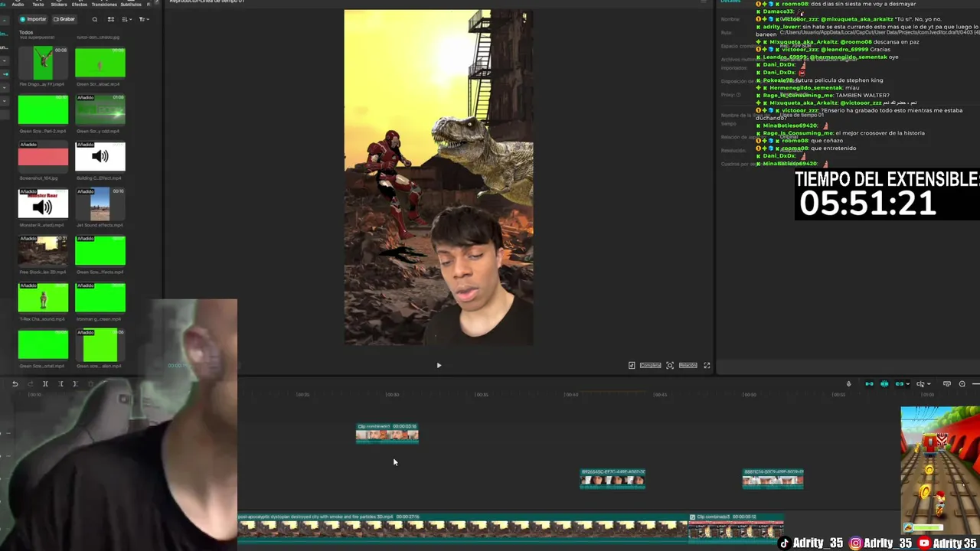The width and height of the screenshot is (980, 551).
Task: Select Green Scr...y cdd.mp4 thumbnail
Action: [100, 109]
